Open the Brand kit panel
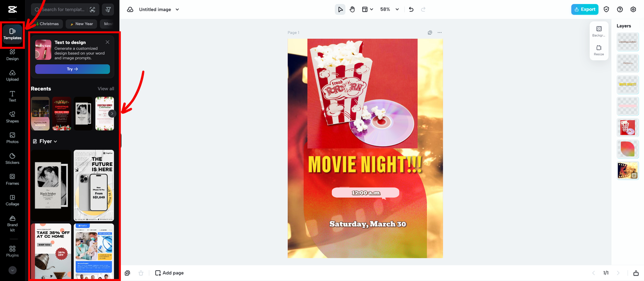Image resolution: width=644 pixels, height=281 pixels. click(x=13, y=223)
